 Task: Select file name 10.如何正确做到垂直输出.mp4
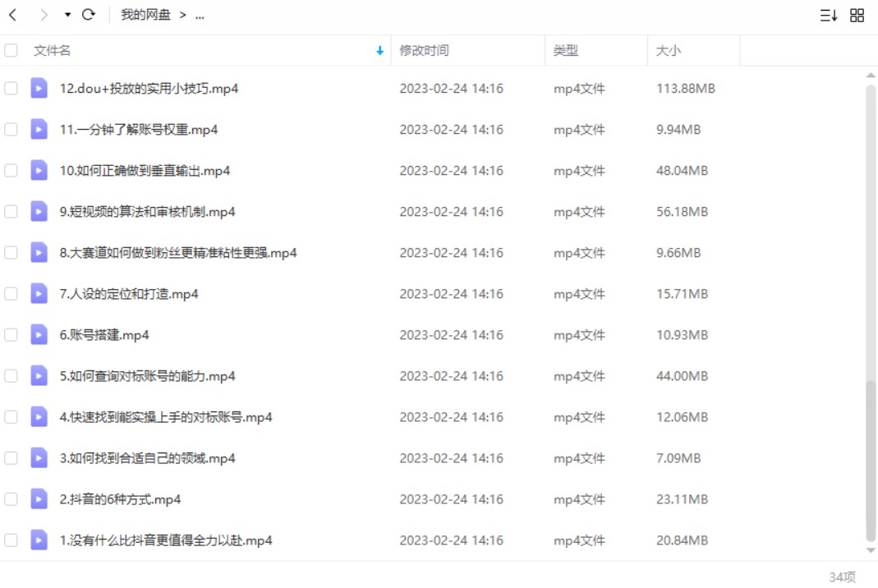tap(145, 170)
